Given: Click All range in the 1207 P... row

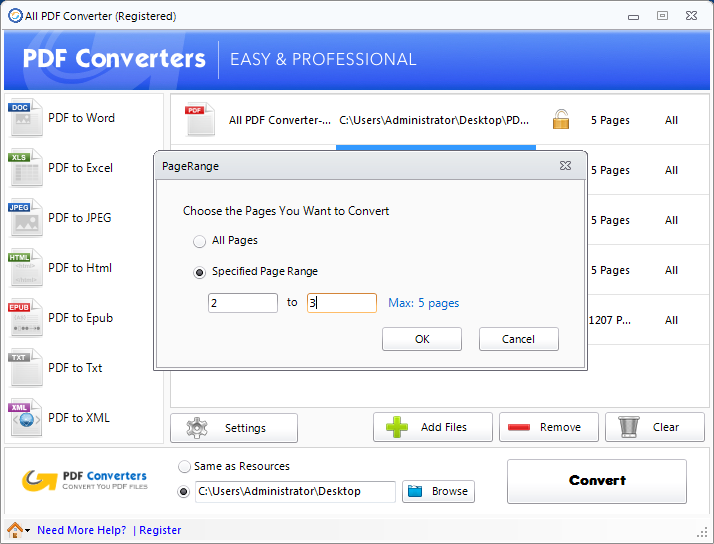Looking at the screenshot, I should 671,320.
